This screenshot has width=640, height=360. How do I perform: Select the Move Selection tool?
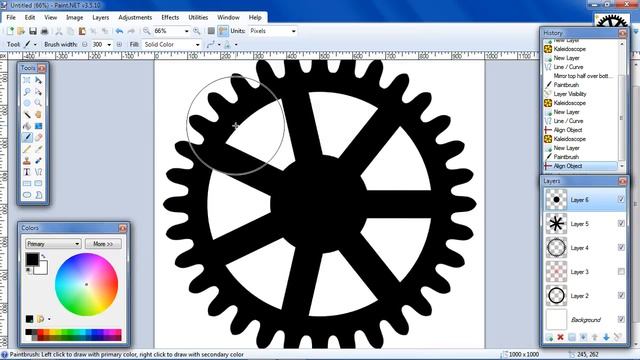[x=38, y=91]
